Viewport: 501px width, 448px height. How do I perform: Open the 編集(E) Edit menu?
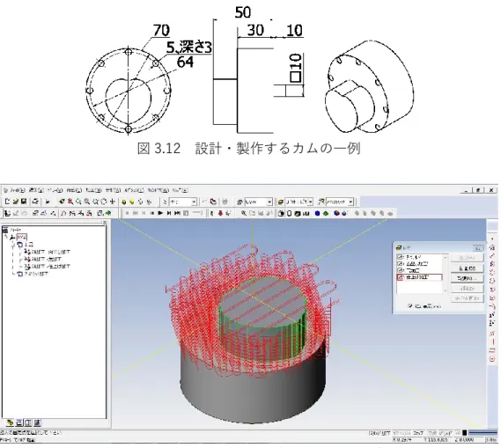[36, 190]
